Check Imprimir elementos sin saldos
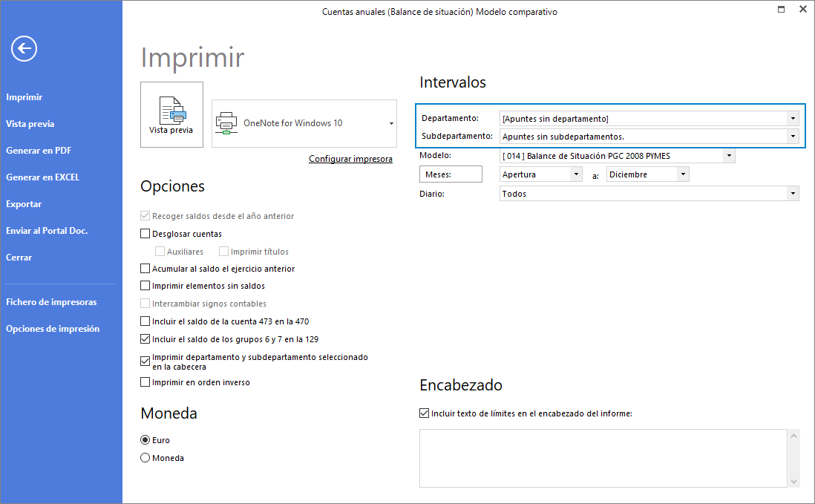The height and width of the screenshot is (504, 815). (145, 286)
